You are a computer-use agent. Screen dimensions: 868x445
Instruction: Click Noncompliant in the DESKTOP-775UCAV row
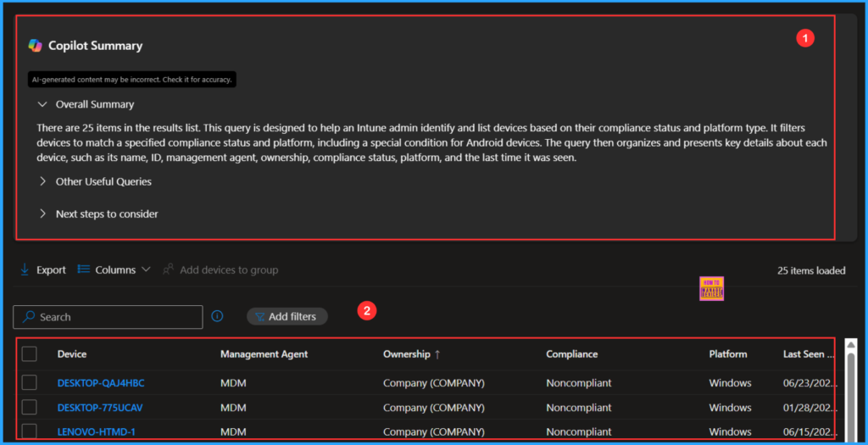pos(578,408)
